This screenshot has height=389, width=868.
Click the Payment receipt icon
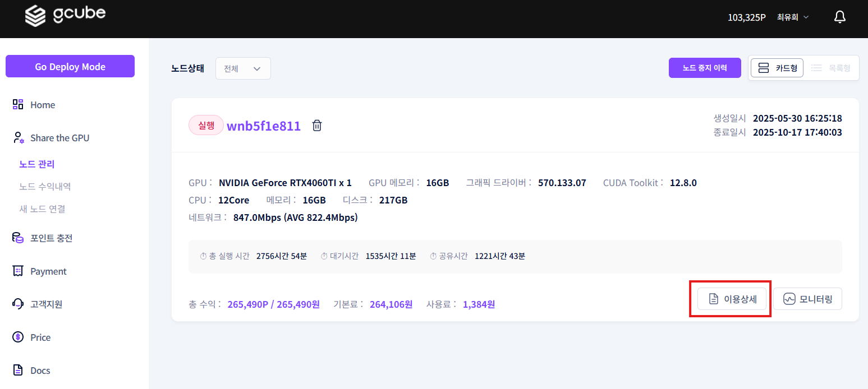[x=18, y=271]
